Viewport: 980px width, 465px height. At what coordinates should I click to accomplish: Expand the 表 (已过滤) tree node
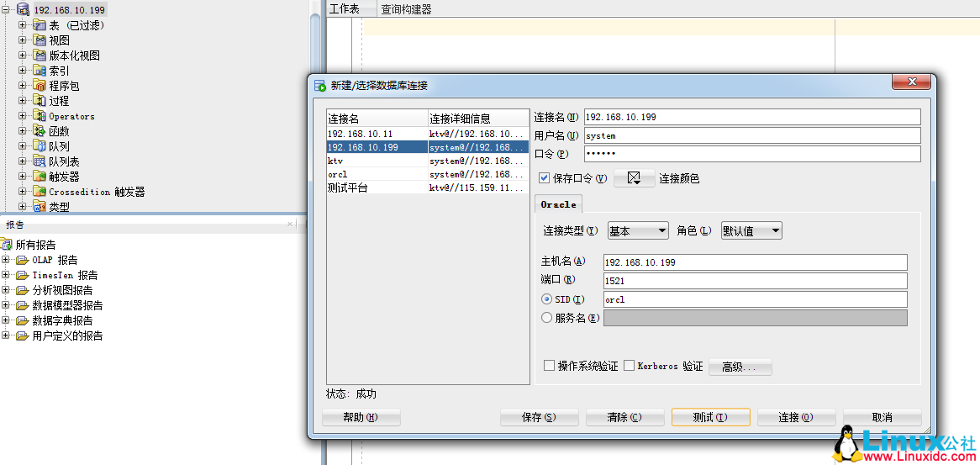[23, 25]
